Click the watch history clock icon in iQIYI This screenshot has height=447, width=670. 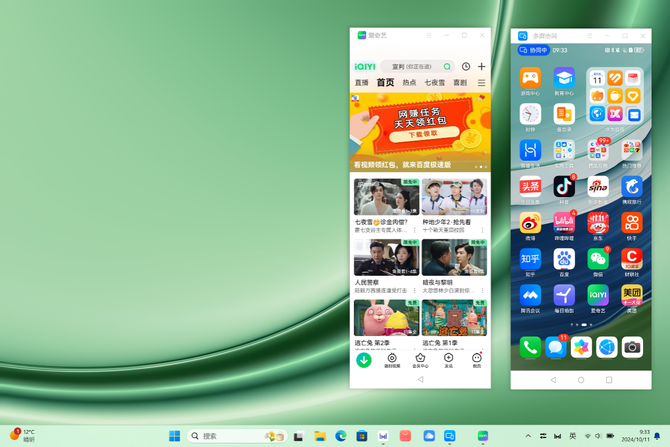tap(466, 67)
